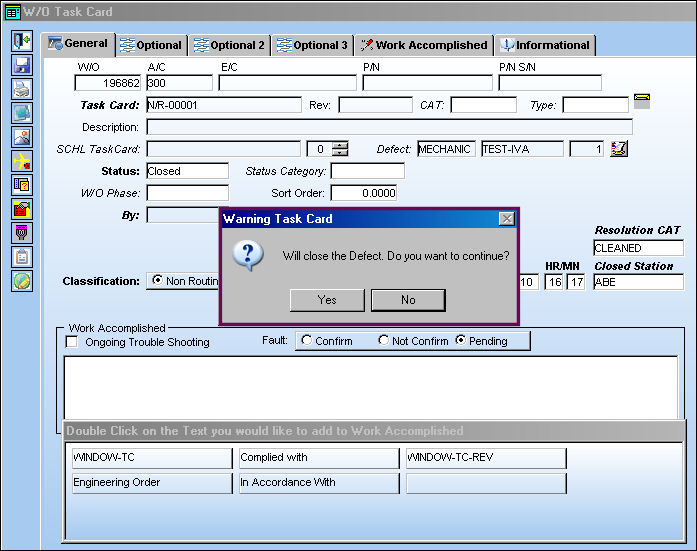Click No in the warning dialog
The image size is (697, 551).
[408, 300]
